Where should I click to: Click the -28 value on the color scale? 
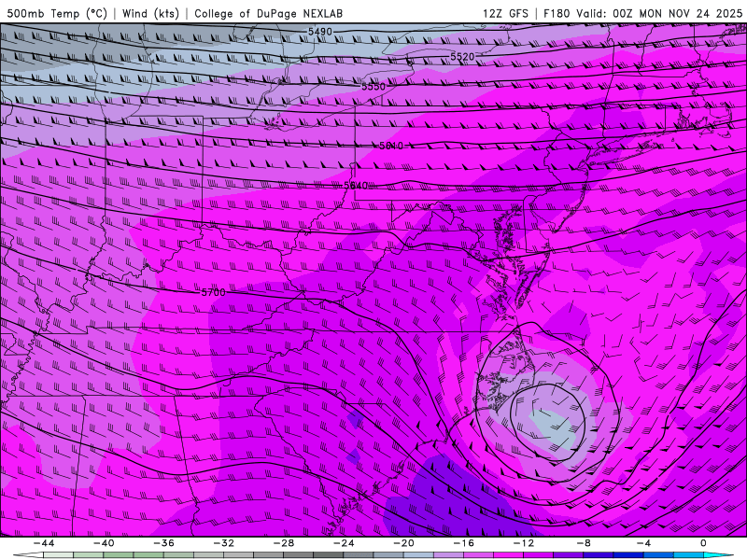(284, 543)
